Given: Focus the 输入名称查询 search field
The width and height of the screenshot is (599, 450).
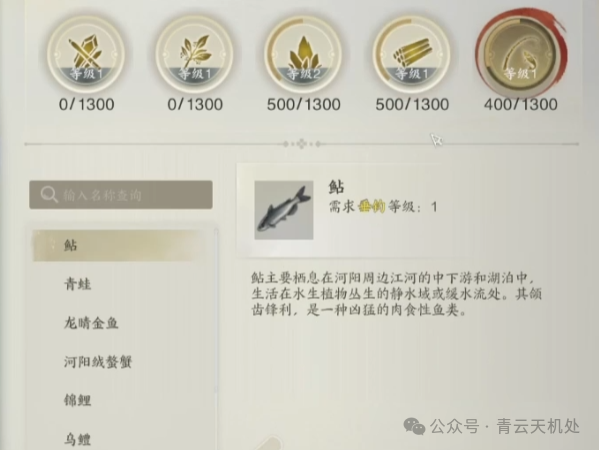Looking at the screenshot, I should [121, 195].
